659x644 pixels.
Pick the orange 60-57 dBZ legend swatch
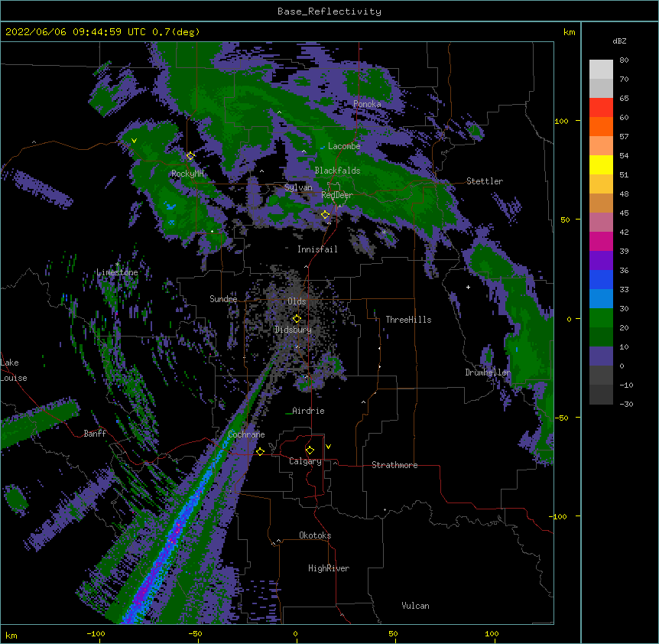(601, 126)
